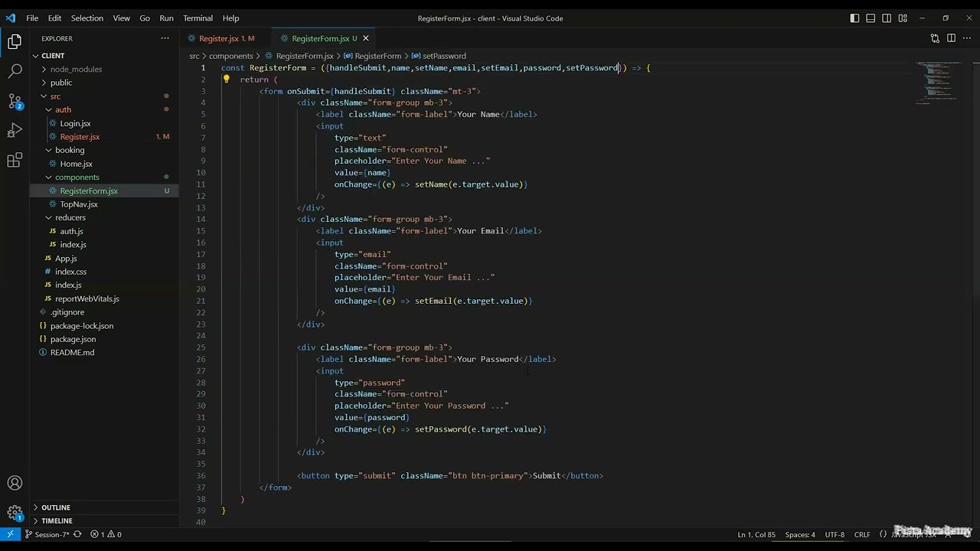Click the Session-7* branch indicator
The height and width of the screenshot is (551, 980).
click(47, 534)
